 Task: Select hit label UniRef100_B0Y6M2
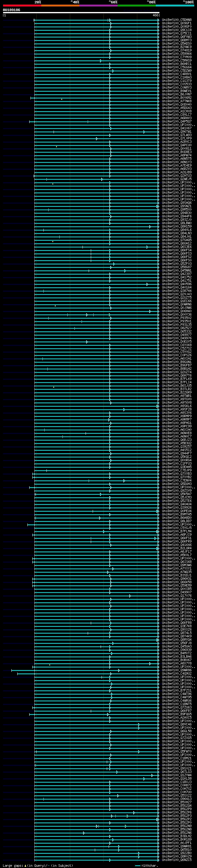coord(177,98)
